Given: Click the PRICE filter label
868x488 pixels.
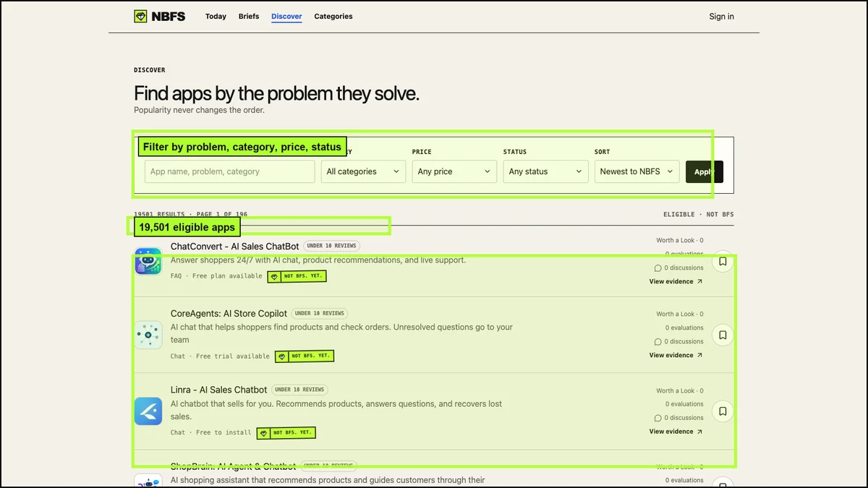Looking at the screenshot, I should pos(422,152).
